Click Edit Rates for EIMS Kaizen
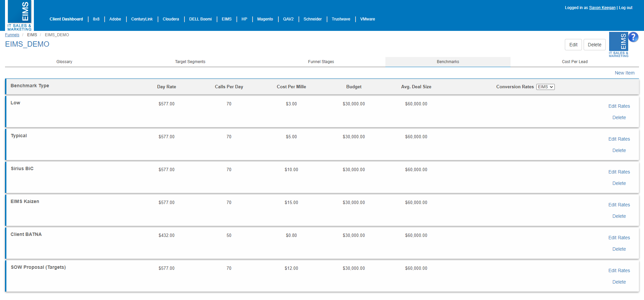The image size is (644, 300). click(619, 205)
